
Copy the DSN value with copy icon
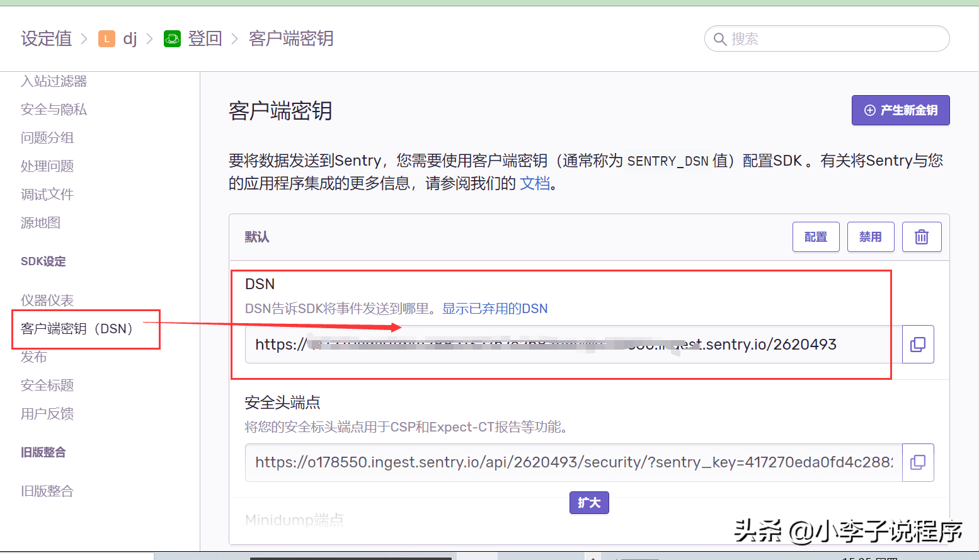[x=918, y=345]
